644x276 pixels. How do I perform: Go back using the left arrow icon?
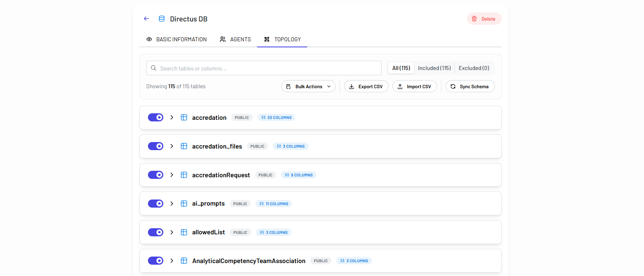146,19
